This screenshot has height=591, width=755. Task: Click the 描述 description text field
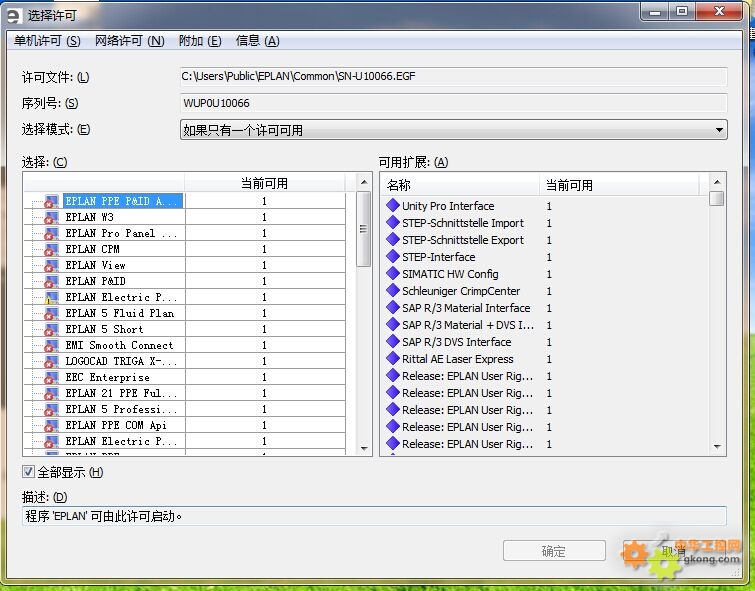pos(374,516)
